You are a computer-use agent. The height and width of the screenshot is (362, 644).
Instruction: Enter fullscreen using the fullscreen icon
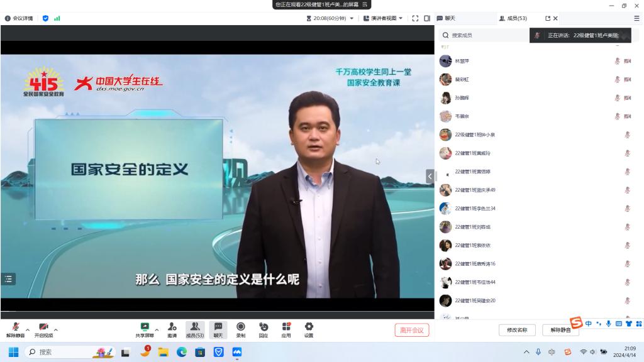[x=415, y=18]
